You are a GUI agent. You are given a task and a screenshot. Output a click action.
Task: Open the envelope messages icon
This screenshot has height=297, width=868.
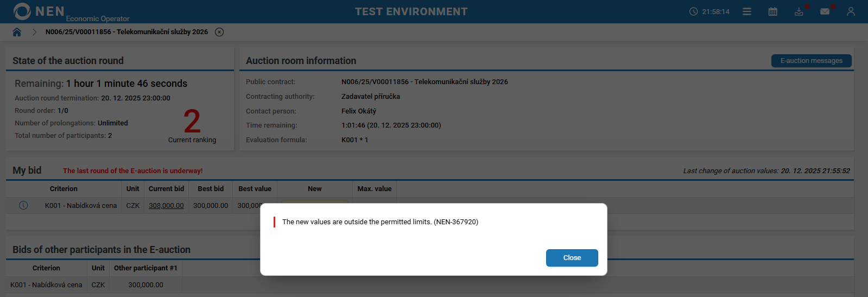click(x=825, y=11)
